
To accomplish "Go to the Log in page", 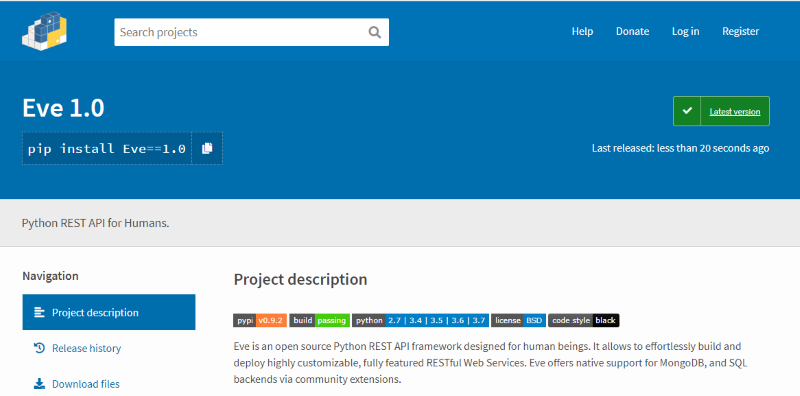I will (685, 31).
